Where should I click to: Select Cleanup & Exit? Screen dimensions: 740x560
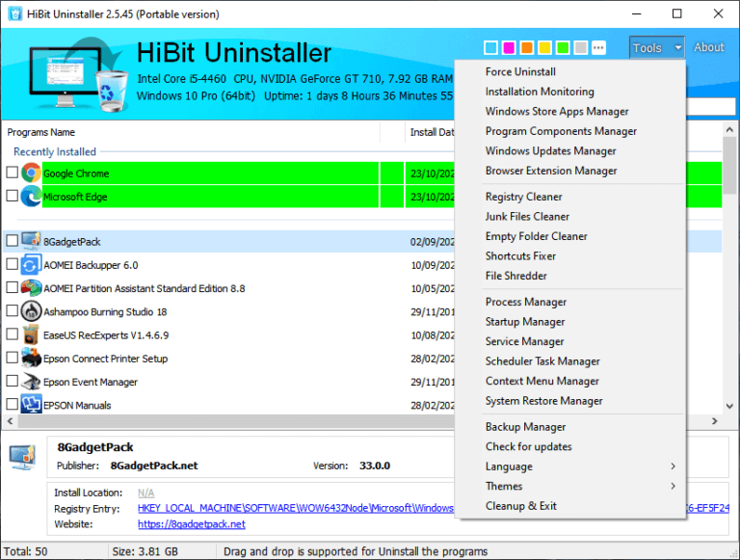point(521,506)
